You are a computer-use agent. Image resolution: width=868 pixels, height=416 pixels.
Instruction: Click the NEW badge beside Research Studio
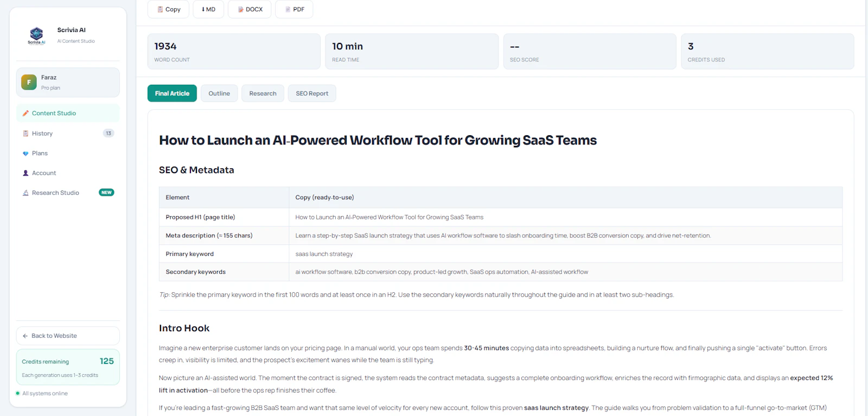[x=106, y=193]
